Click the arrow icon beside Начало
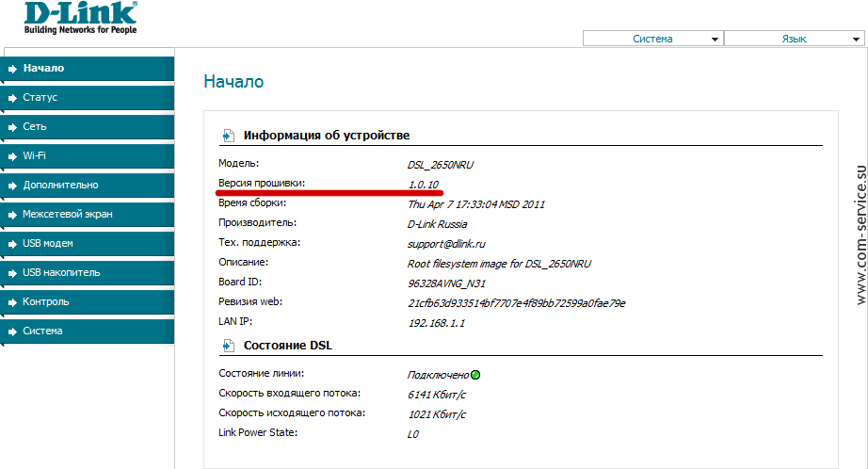 pos(12,69)
